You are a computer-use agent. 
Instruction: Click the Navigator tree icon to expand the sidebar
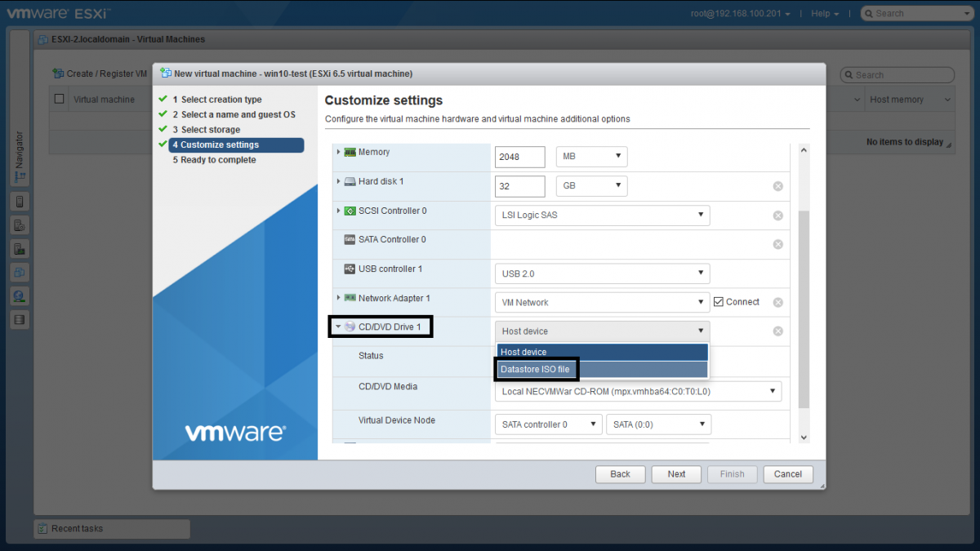(20, 176)
